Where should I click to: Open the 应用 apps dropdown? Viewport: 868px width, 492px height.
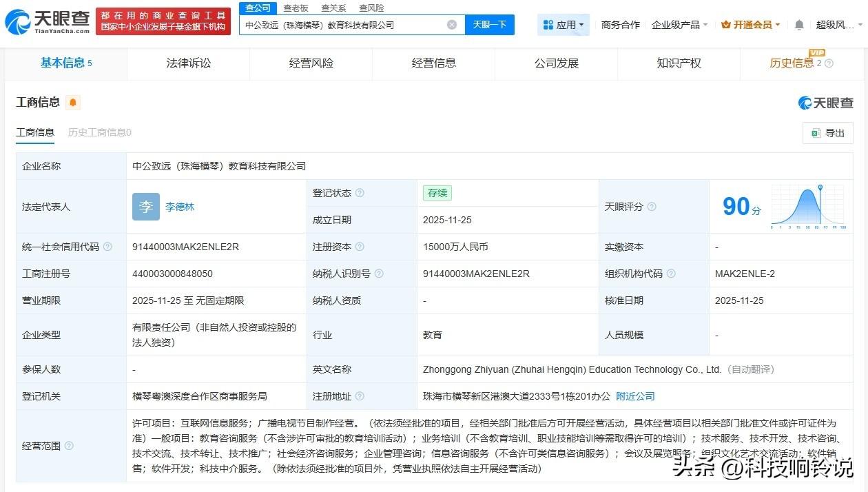(564, 25)
